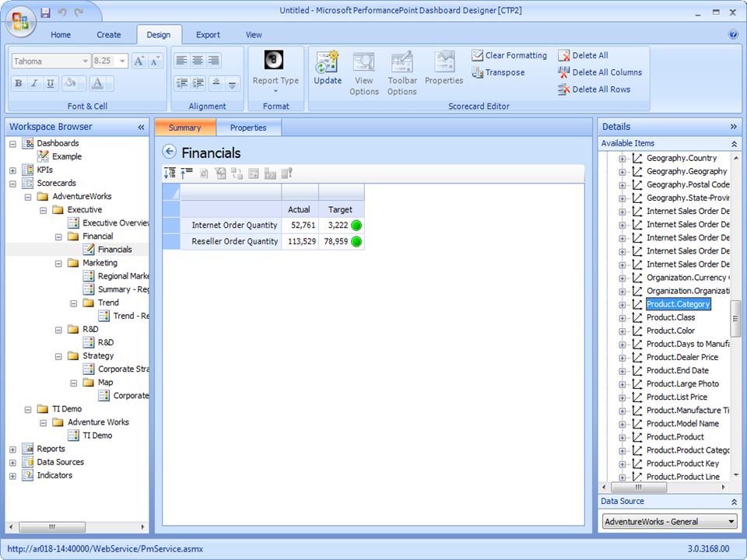The height and width of the screenshot is (560, 747).
Task: Click the Details panel vertical scrollbar
Action: [736, 317]
